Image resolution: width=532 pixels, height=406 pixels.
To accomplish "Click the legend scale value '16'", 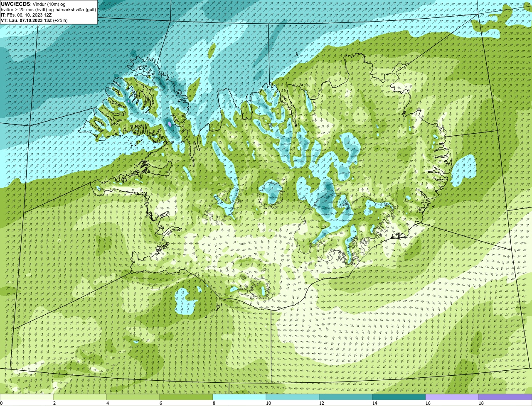I will pos(428,403).
